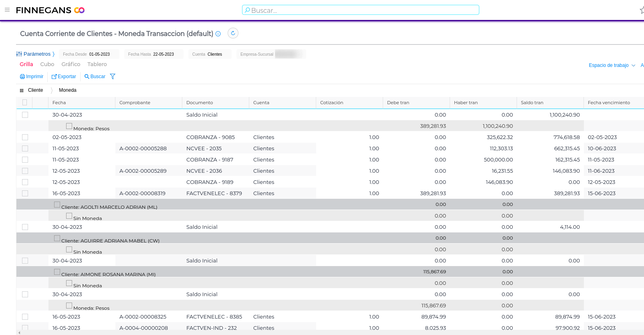
Task: Switch to the Tablero tab
Action: click(x=97, y=65)
